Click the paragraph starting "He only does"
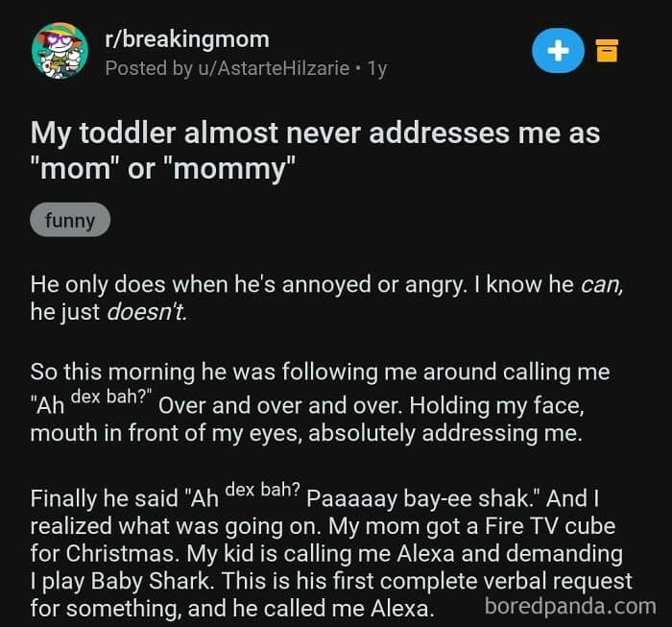The width and height of the screenshot is (672, 627). coord(326,298)
